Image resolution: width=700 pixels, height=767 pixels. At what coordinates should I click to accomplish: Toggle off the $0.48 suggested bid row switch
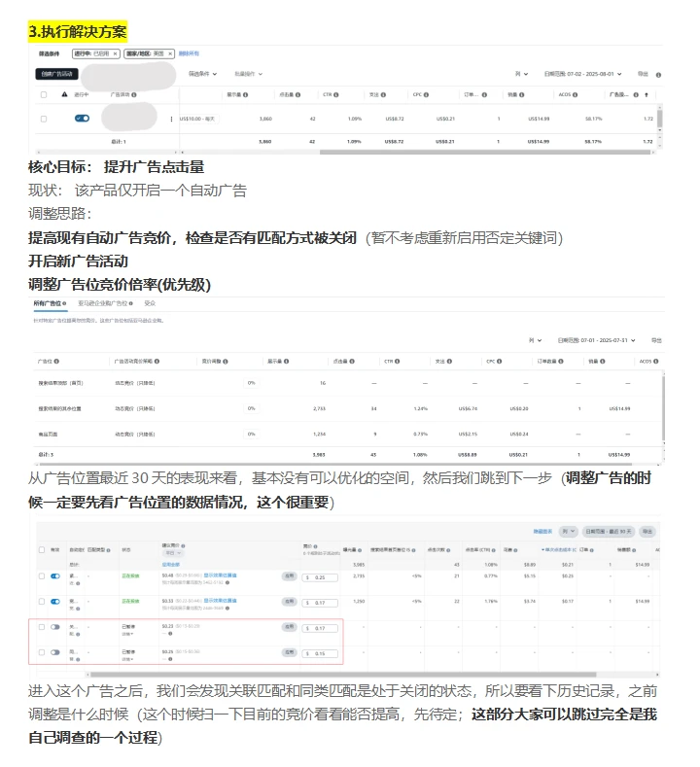pos(55,576)
